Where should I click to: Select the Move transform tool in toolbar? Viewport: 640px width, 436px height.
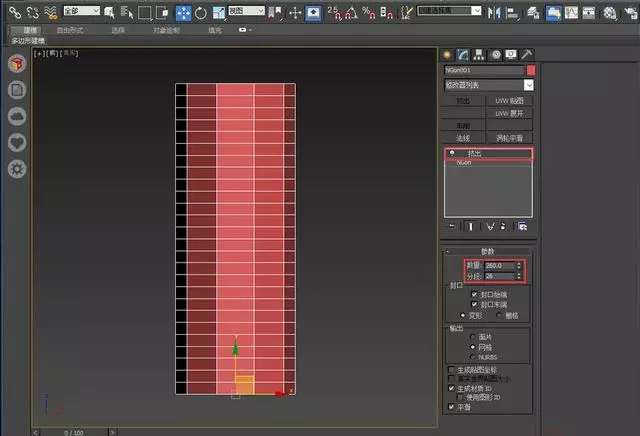tap(184, 12)
